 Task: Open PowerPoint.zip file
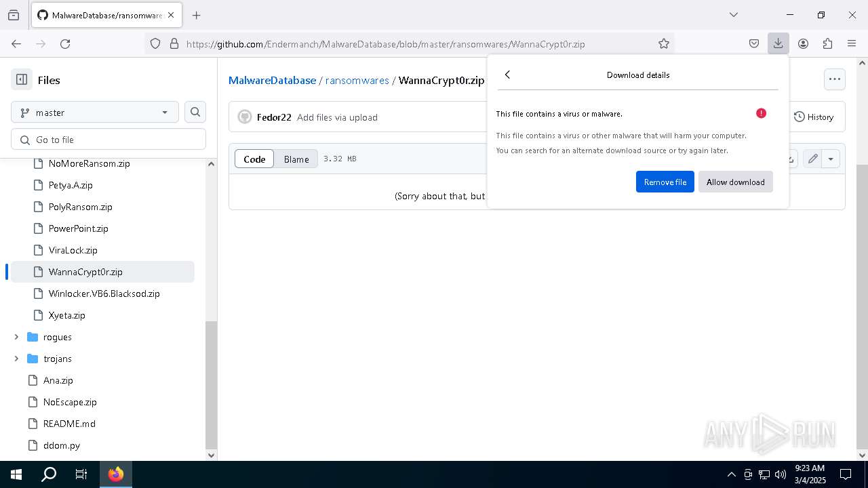click(78, 228)
